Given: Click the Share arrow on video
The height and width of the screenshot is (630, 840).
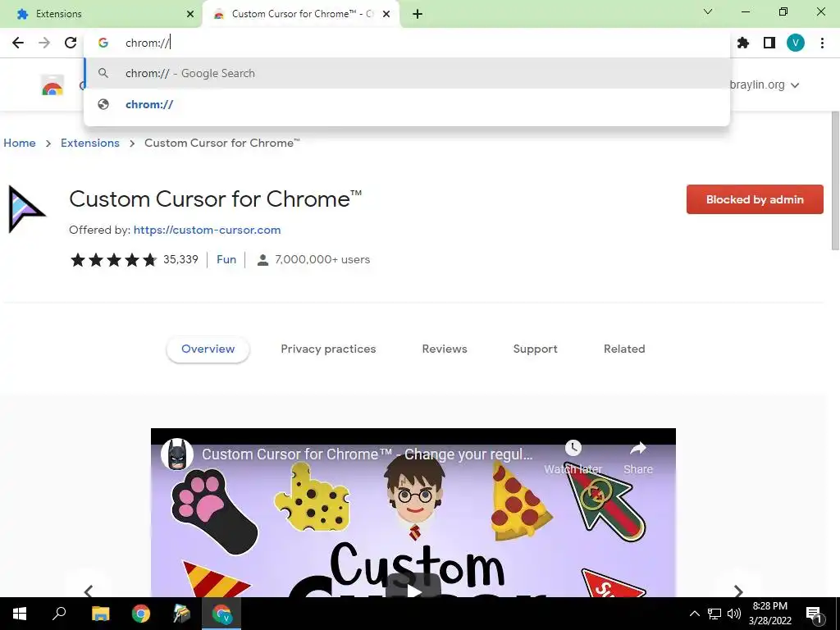Looking at the screenshot, I should pyautogui.click(x=638, y=448).
